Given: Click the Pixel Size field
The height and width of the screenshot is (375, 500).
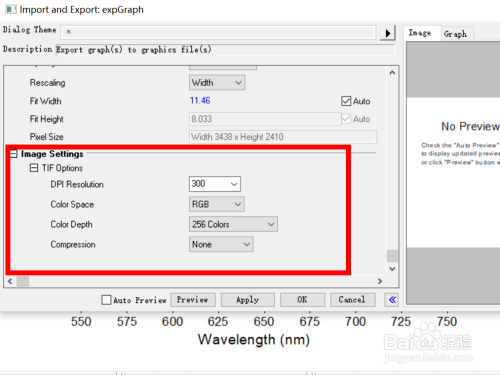Looking at the screenshot, I should [283, 137].
